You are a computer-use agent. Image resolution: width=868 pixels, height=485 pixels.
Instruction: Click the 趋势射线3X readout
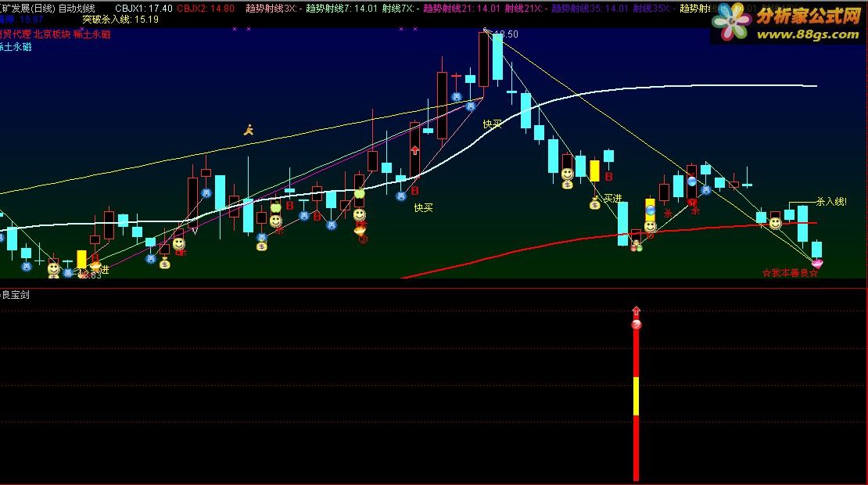click(x=274, y=9)
